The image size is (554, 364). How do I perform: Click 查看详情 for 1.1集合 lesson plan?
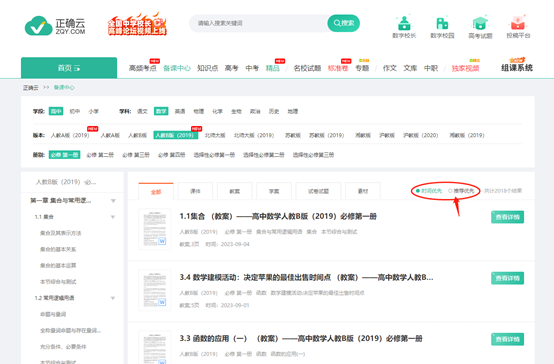coord(507,217)
